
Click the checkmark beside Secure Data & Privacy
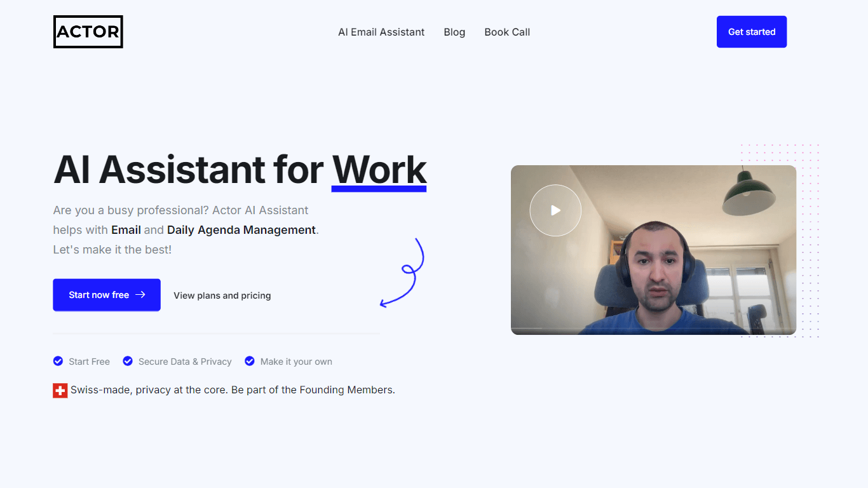pyautogui.click(x=128, y=361)
